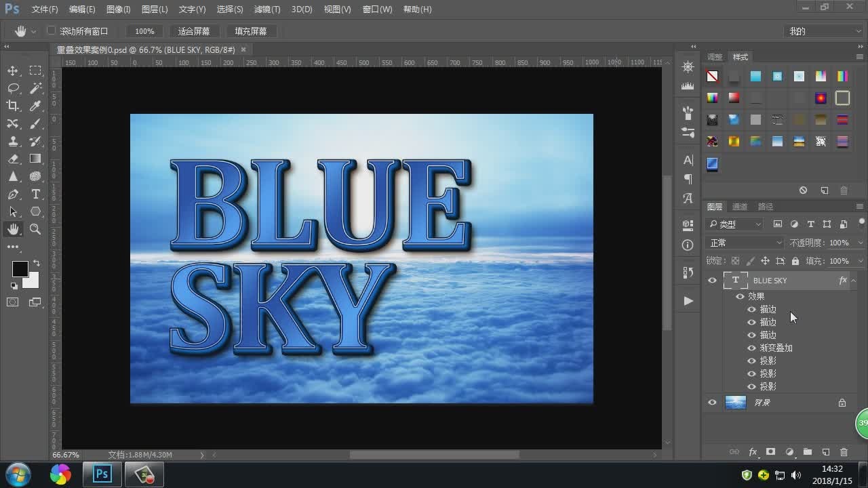
Task: Toggle type layer filter
Action: pos(810,224)
